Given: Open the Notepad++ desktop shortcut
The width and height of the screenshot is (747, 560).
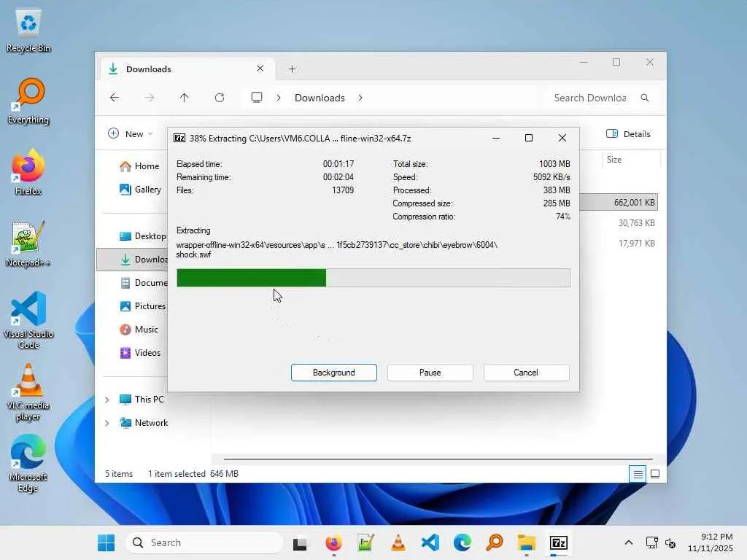Looking at the screenshot, I should [x=28, y=244].
